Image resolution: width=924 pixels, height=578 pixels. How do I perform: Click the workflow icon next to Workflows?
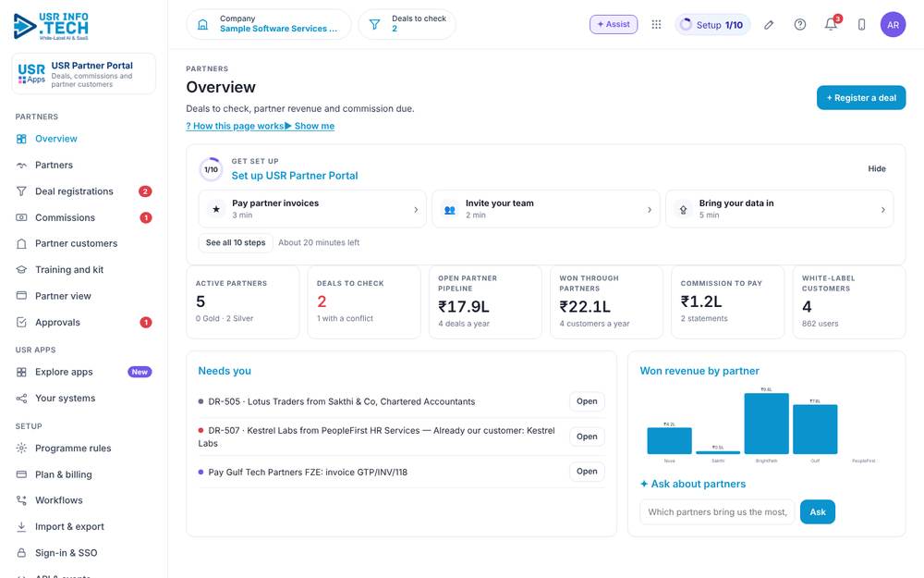pyautogui.click(x=21, y=500)
